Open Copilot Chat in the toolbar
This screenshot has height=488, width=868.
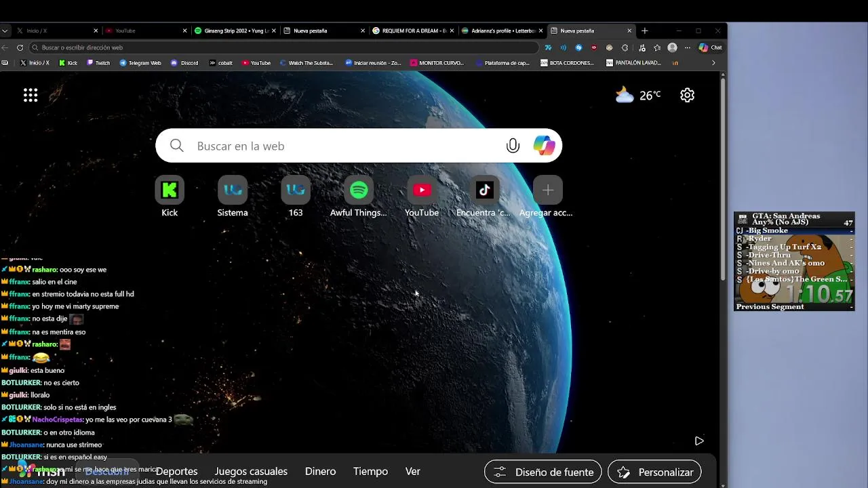click(x=710, y=47)
